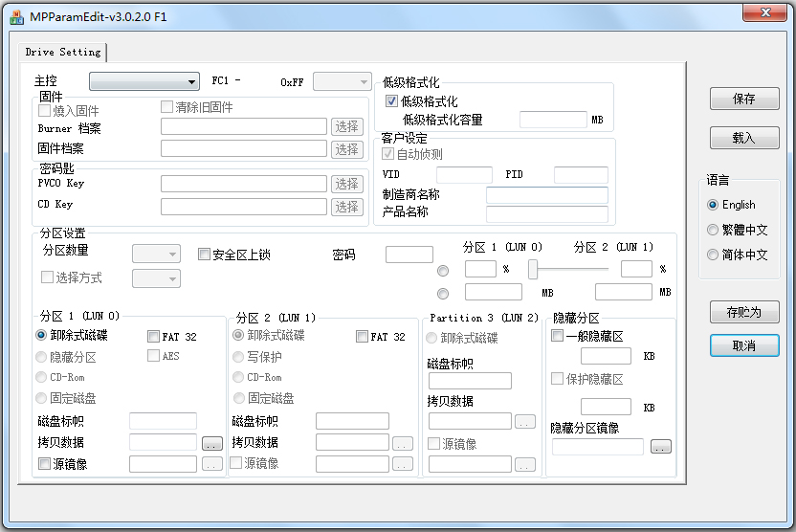The width and height of the screenshot is (796, 532).
Task: Click the 隐藏分区镜像 path field
Action: (x=598, y=447)
